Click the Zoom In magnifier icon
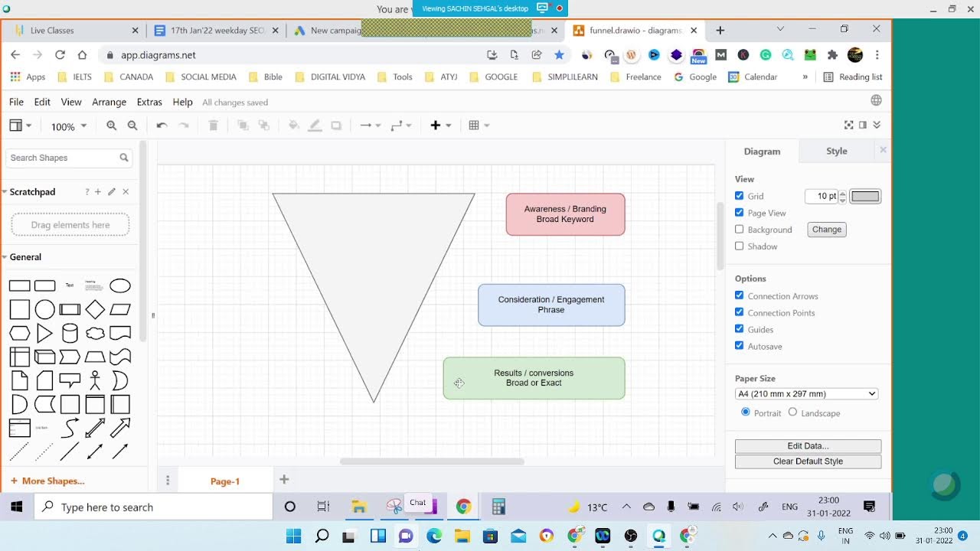Image resolution: width=980 pixels, height=551 pixels. (x=112, y=126)
